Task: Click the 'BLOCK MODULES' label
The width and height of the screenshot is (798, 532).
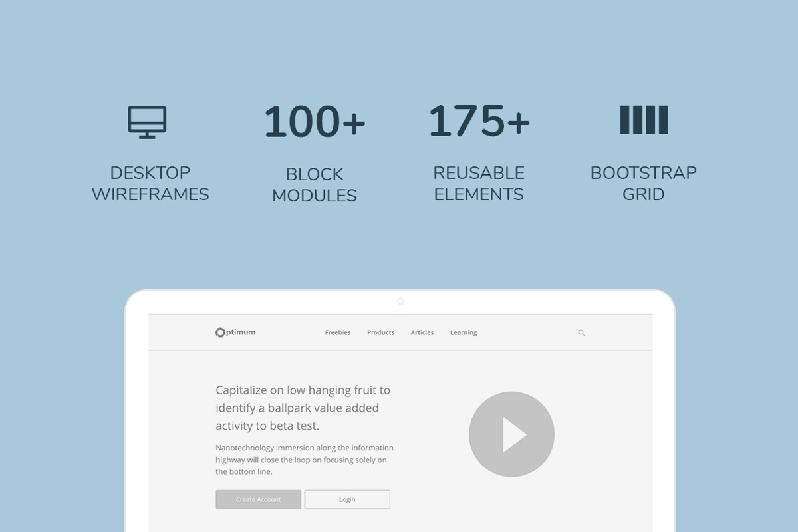Action: (x=315, y=185)
